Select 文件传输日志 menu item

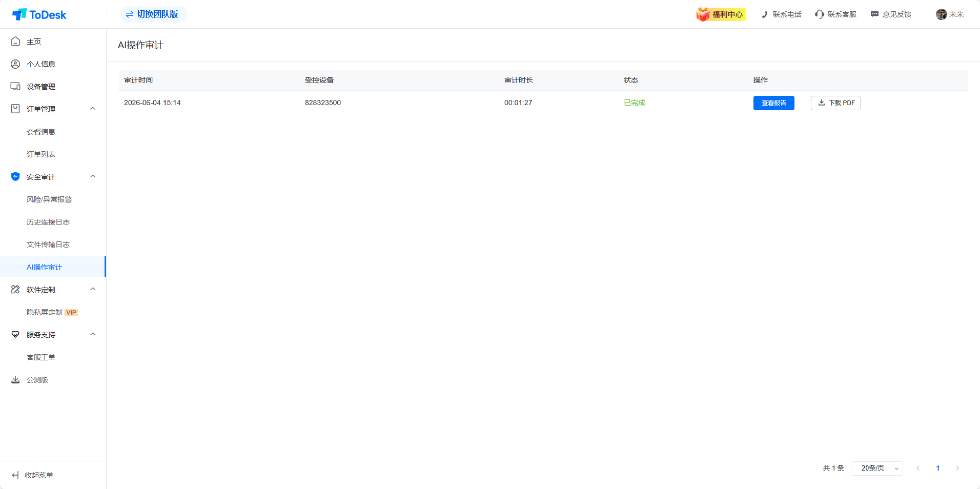click(48, 244)
